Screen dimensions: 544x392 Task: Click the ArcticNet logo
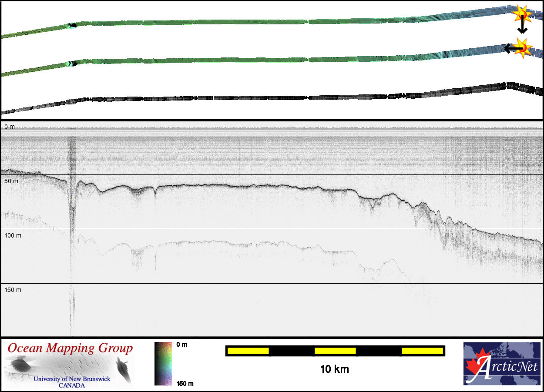[x=501, y=364]
